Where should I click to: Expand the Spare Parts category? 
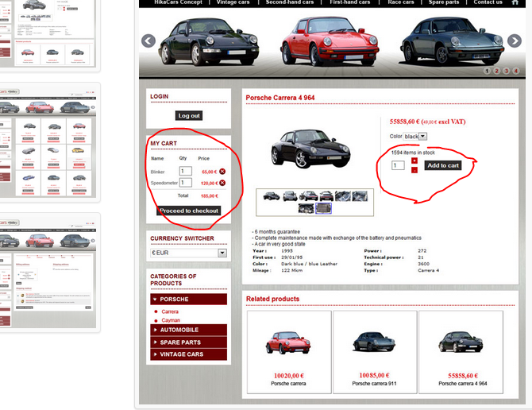click(x=188, y=342)
